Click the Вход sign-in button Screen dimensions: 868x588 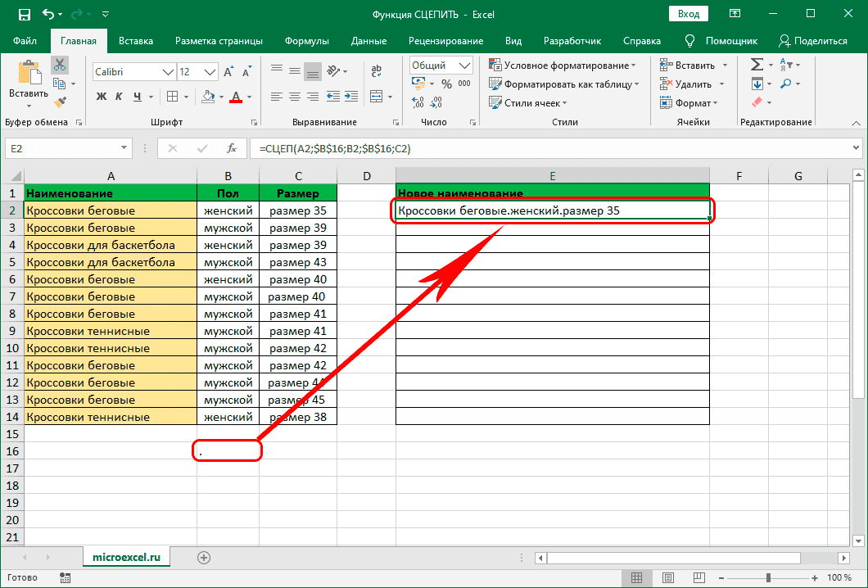689,14
